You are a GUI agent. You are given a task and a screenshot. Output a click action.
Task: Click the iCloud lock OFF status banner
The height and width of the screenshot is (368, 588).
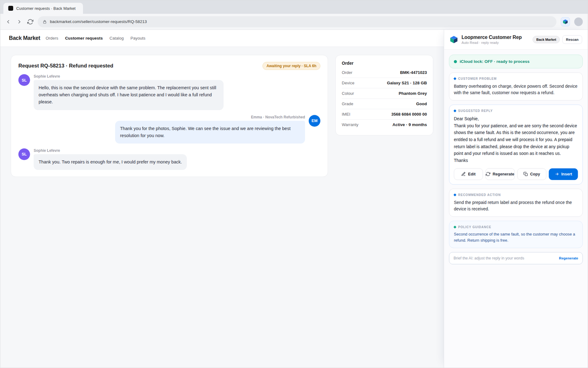(x=516, y=61)
